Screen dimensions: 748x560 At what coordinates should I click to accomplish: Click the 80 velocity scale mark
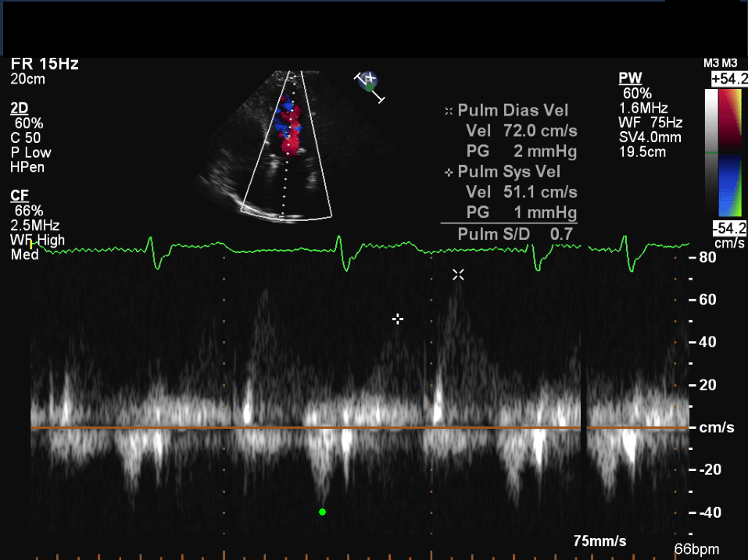point(707,257)
